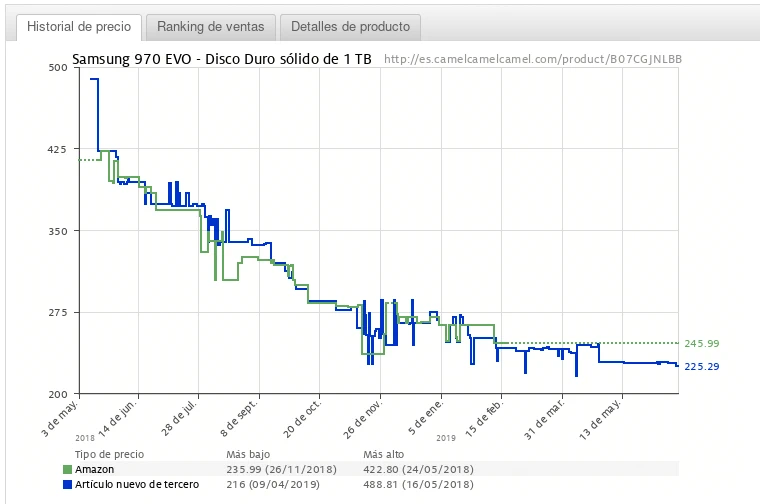Click the 500 value on the price axis

(57, 68)
